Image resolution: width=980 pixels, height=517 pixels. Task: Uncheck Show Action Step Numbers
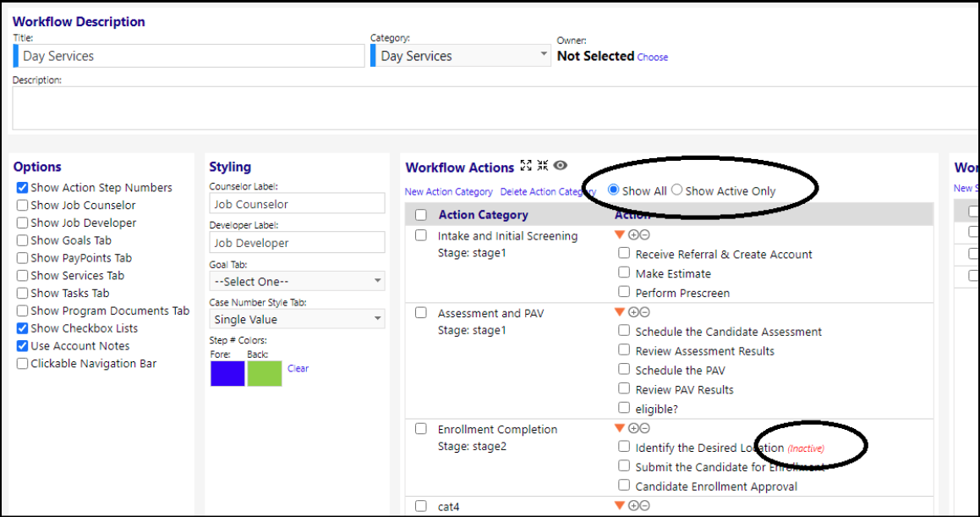tap(23, 188)
